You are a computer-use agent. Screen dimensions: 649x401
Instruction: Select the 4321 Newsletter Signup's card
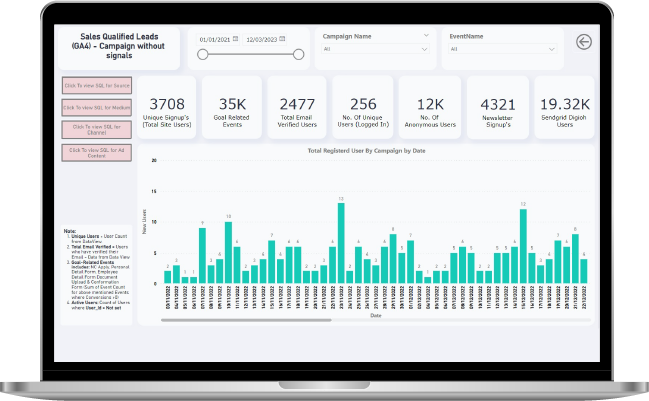pos(498,108)
